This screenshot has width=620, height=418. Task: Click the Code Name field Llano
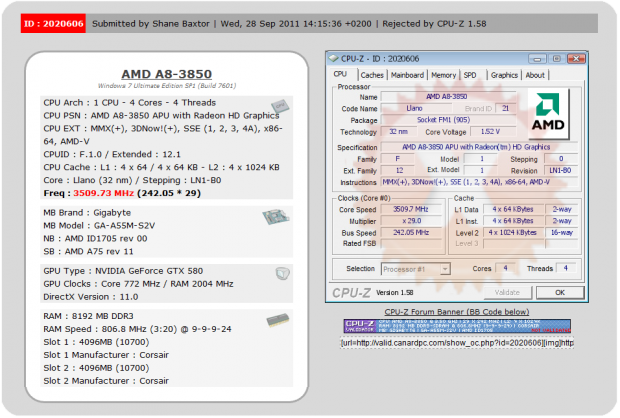(414, 108)
